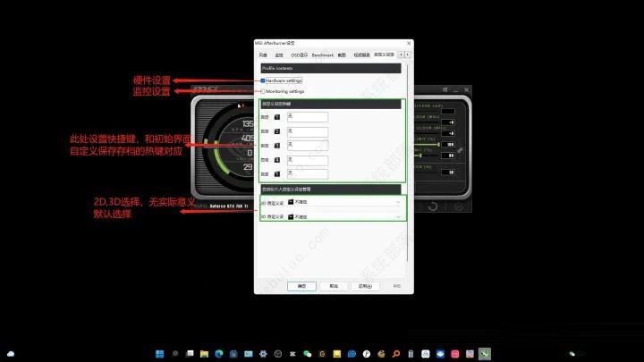This screenshot has width=644, height=362.
Task: Enable the Monitoring settings checkbox
Action: [x=263, y=91]
